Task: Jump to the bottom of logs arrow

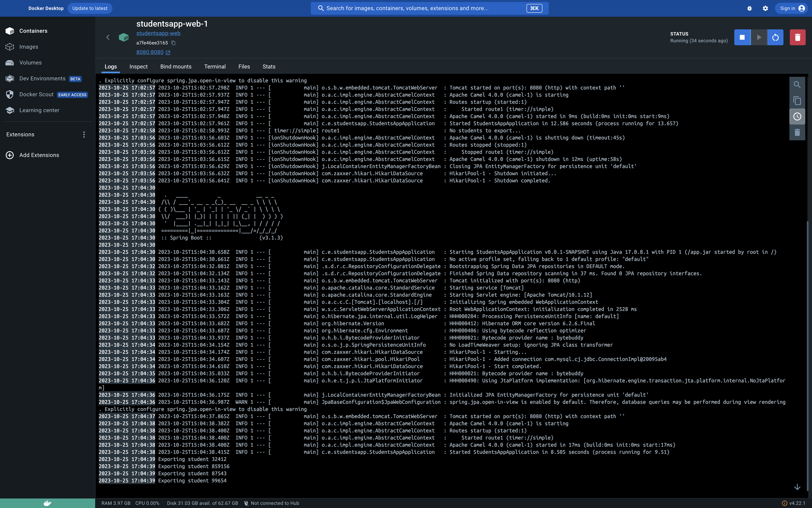Action: point(797,487)
